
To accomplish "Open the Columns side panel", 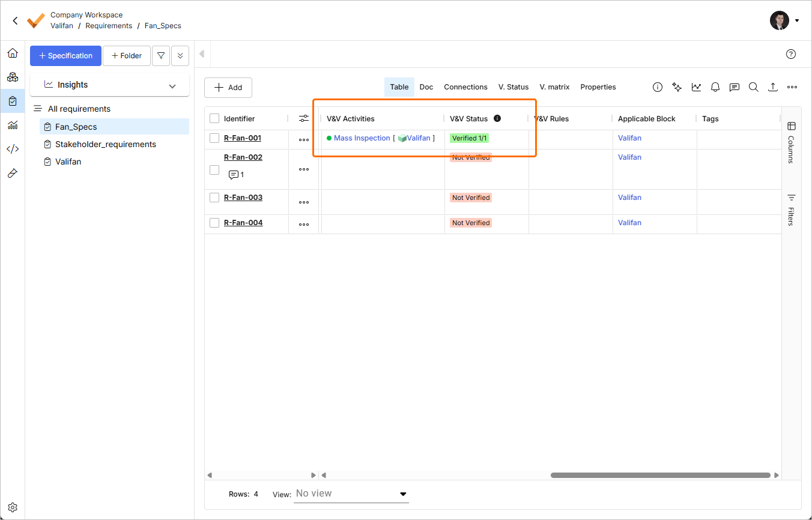I will pos(791,142).
